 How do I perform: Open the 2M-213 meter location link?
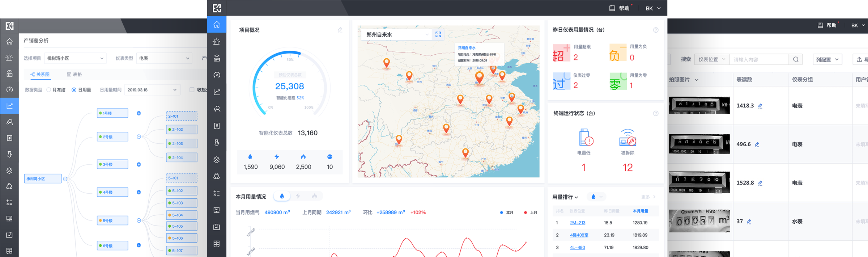point(578,223)
